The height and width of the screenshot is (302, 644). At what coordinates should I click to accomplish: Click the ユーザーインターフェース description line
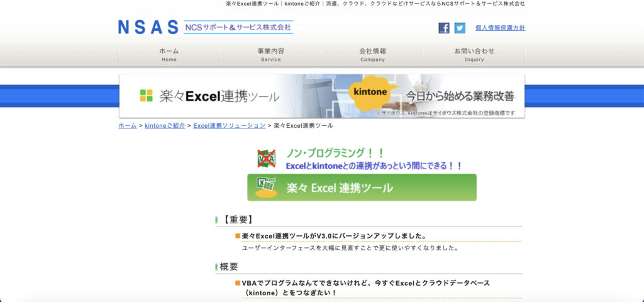tap(350, 248)
